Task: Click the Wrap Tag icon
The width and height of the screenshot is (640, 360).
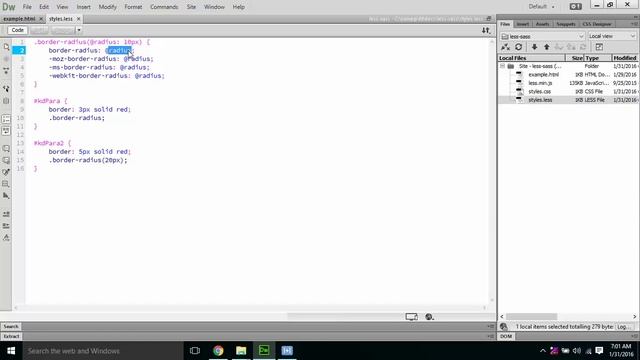Action: pyautogui.click(x=6, y=172)
